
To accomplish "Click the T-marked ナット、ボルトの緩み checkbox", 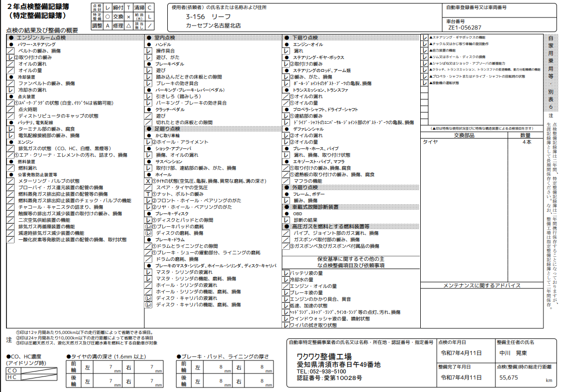I will click(x=148, y=194).
